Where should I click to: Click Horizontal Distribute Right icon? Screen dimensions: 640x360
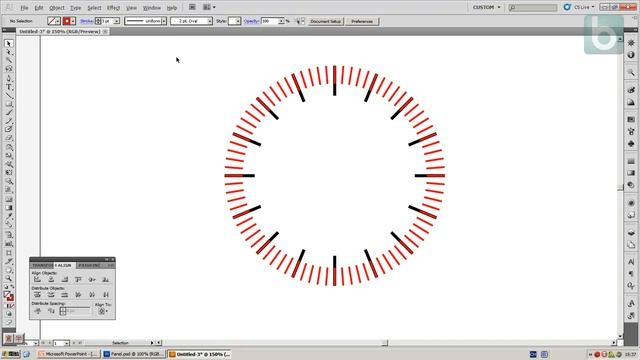(x=106, y=295)
